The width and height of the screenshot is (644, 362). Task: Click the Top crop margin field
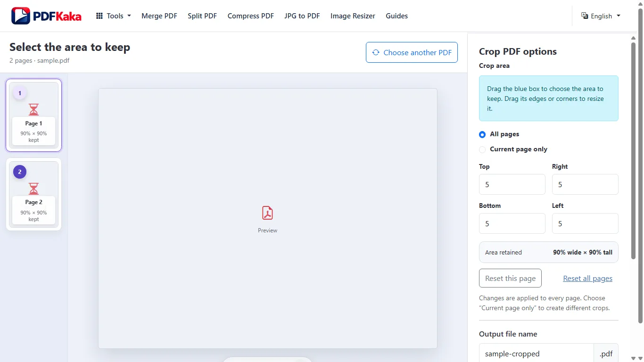512,184
